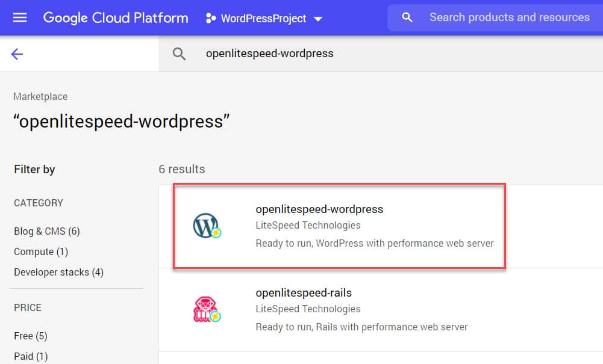Screen dimensions: 603x364
Task: Click the WordPressProject project hexagon icon
Action: [x=210, y=18]
